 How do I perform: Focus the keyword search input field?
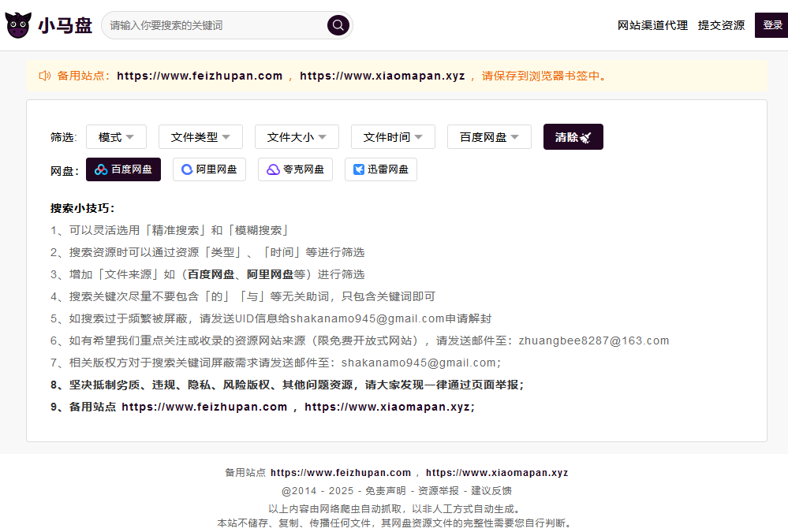[213, 25]
